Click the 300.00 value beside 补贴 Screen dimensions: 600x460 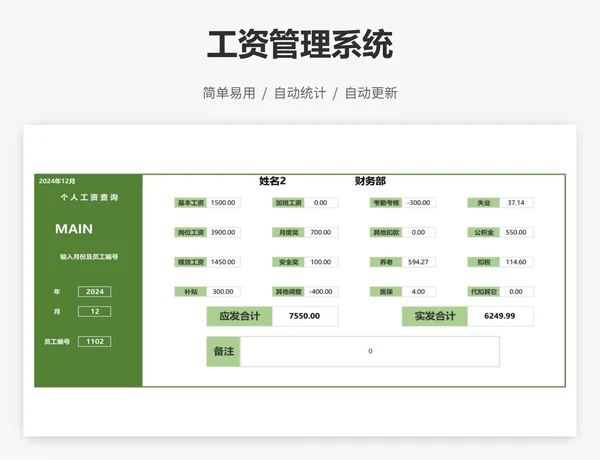[x=223, y=292]
